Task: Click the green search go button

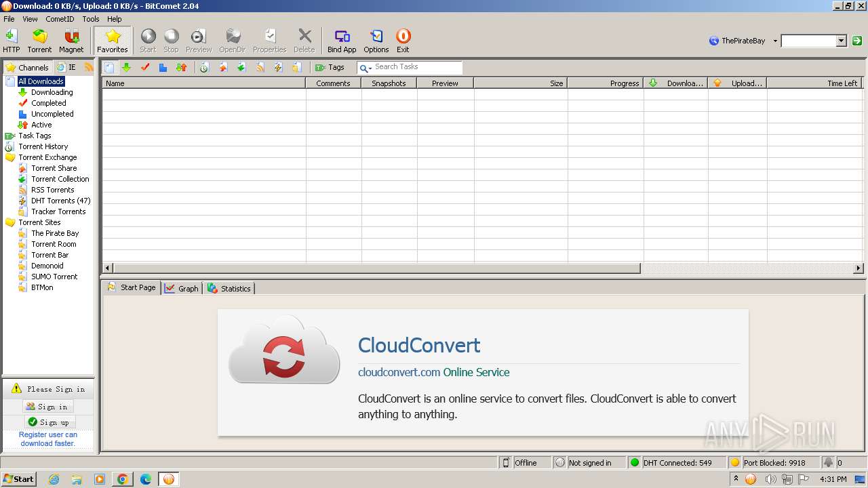Action: point(857,41)
